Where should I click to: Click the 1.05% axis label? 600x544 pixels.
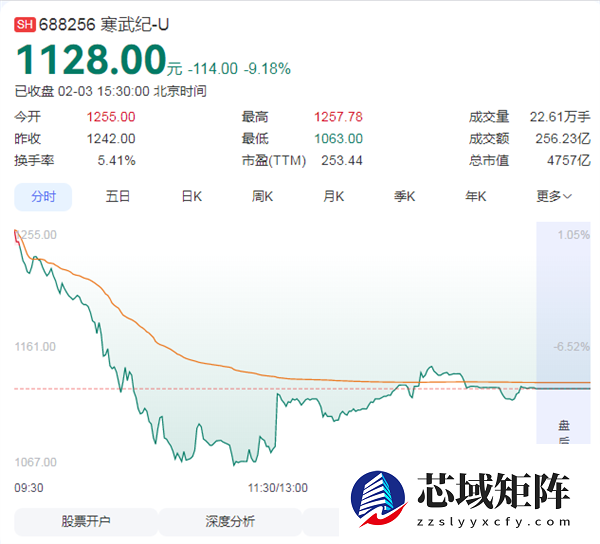[574, 235]
